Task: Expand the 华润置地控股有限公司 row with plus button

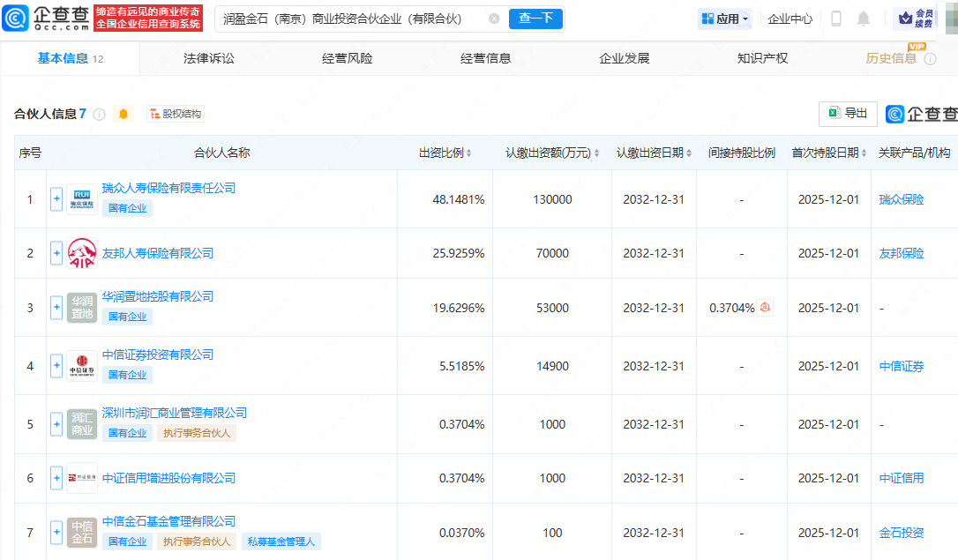Action: pyautogui.click(x=56, y=308)
